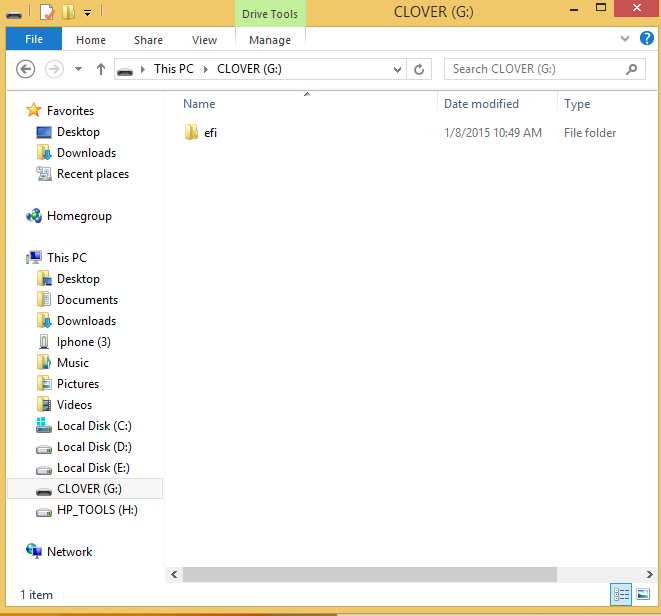Select CLOVER (G:) drive in navigation pane

click(85, 489)
